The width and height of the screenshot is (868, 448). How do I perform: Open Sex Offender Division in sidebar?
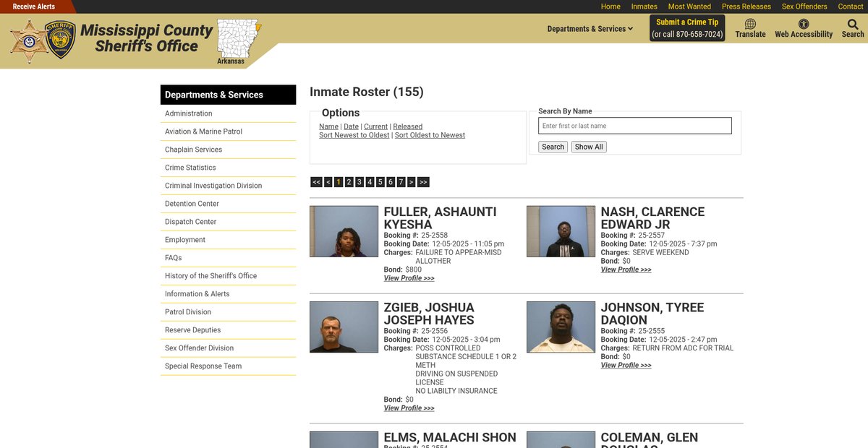coord(228,348)
